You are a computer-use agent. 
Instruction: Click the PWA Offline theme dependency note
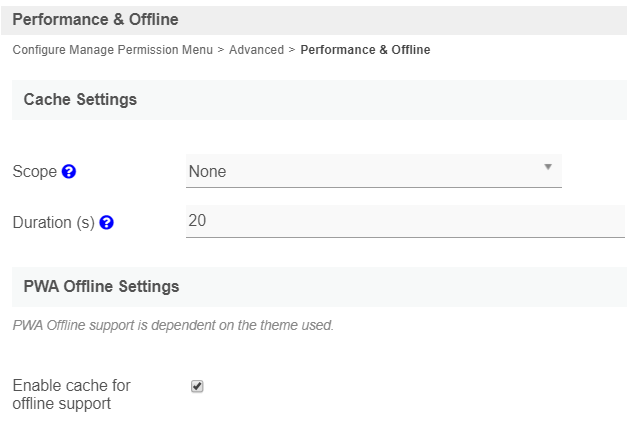173,325
